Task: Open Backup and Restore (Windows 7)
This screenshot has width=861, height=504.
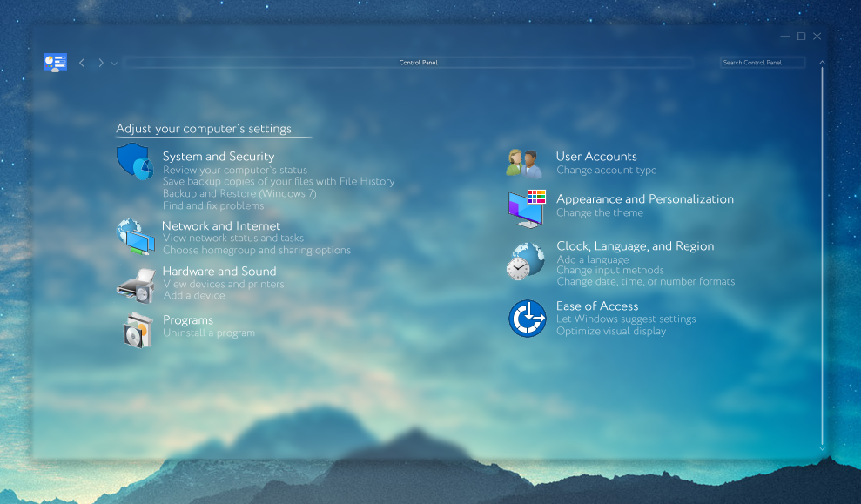Action: pos(239,193)
